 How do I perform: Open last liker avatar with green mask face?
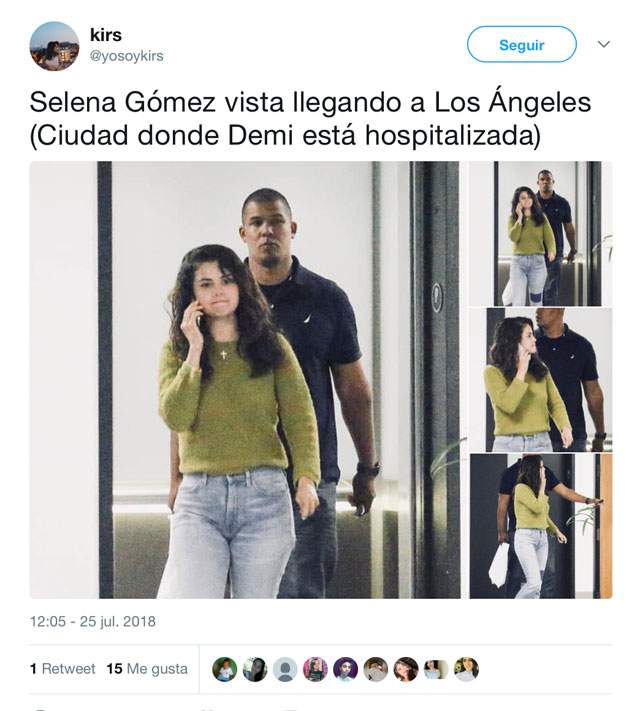[x=466, y=669]
